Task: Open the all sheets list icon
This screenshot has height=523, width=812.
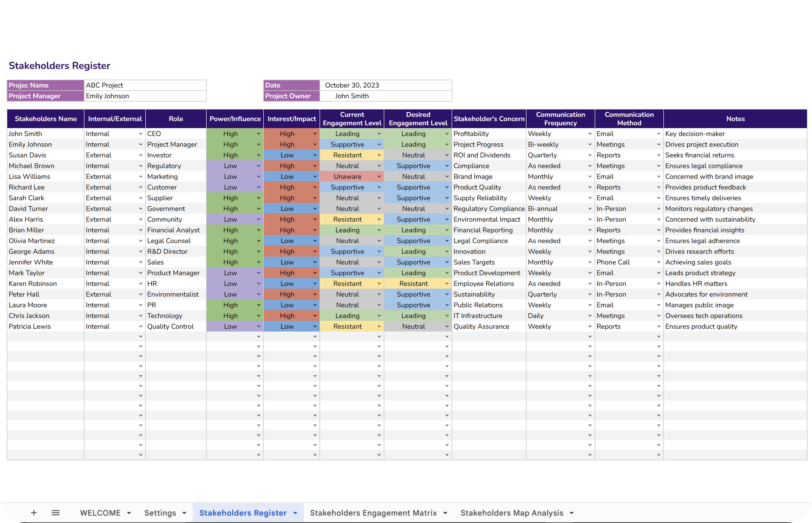Action: point(56,513)
